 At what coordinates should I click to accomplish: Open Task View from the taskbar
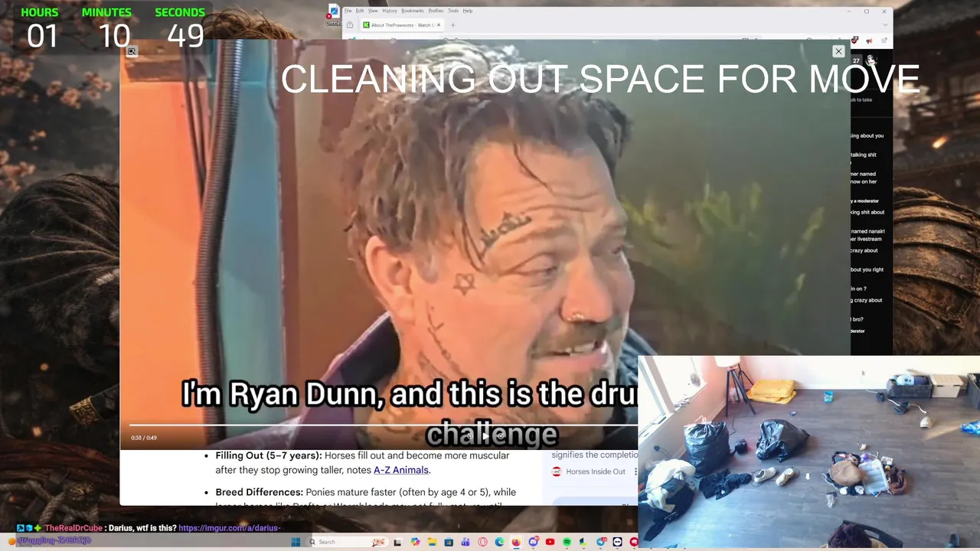coord(398,542)
